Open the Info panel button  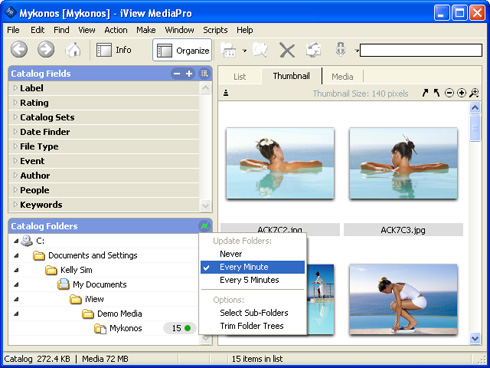(x=114, y=50)
